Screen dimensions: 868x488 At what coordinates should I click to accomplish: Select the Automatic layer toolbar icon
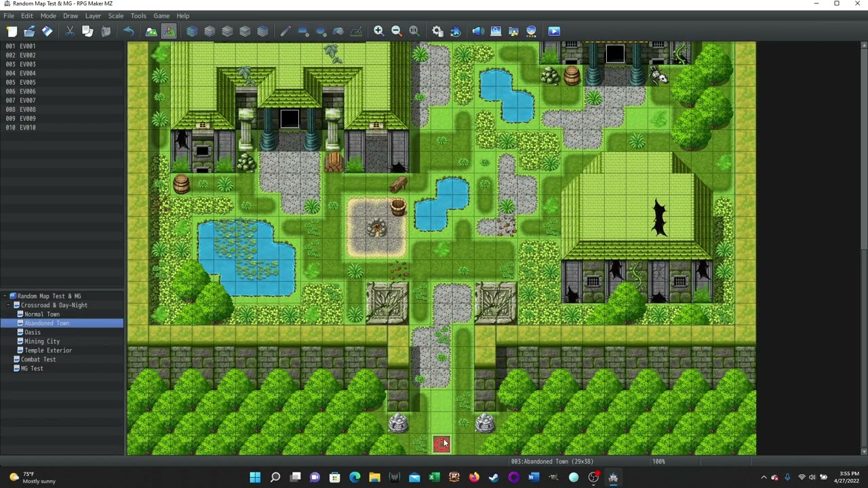click(x=192, y=31)
